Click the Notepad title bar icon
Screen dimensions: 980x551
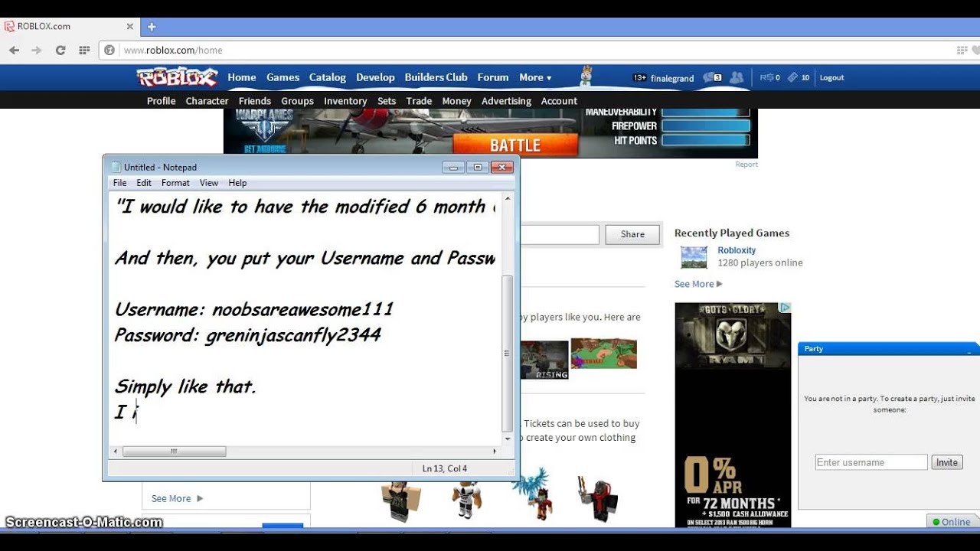click(x=116, y=167)
